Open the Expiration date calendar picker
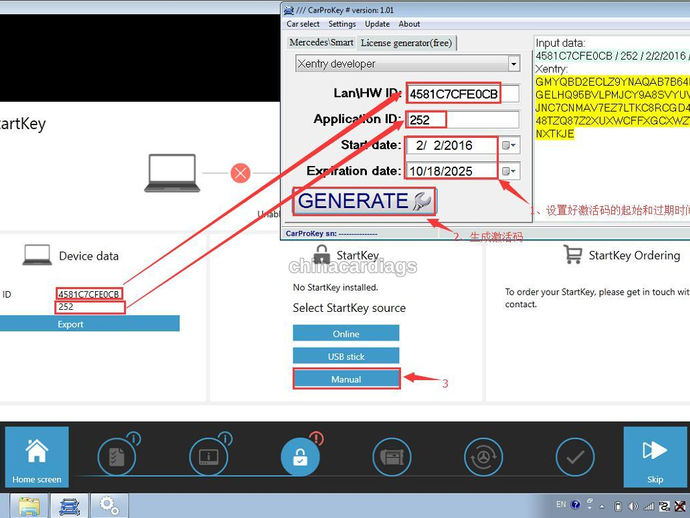 [x=509, y=171]
